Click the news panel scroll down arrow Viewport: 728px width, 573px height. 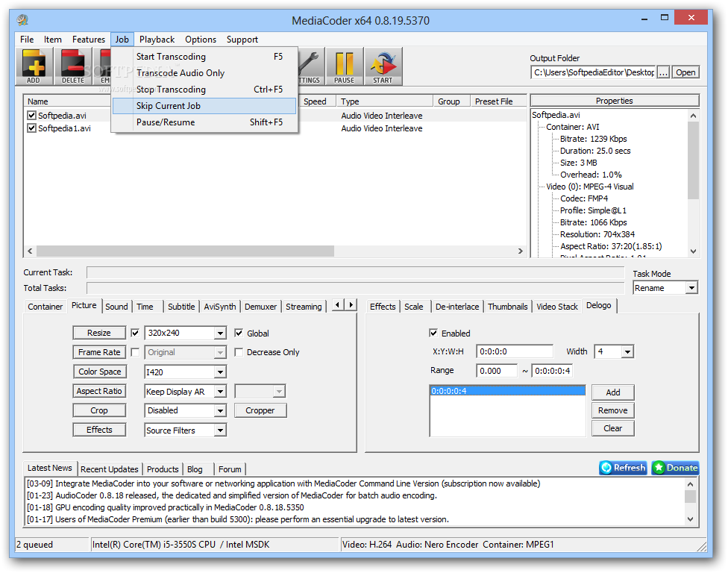[691, 519]
